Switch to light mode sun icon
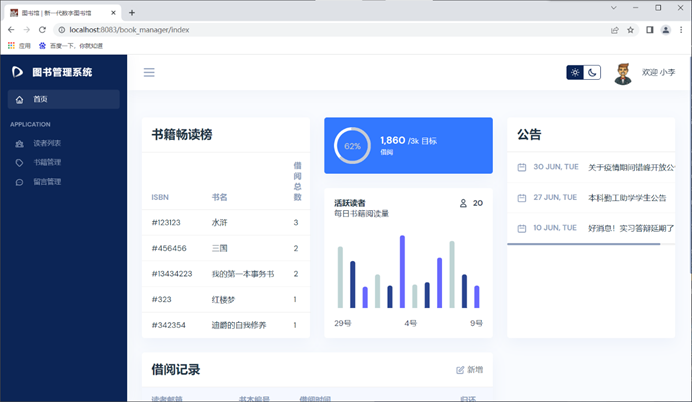Screen dimensions: 692x402 click(575, 72)
